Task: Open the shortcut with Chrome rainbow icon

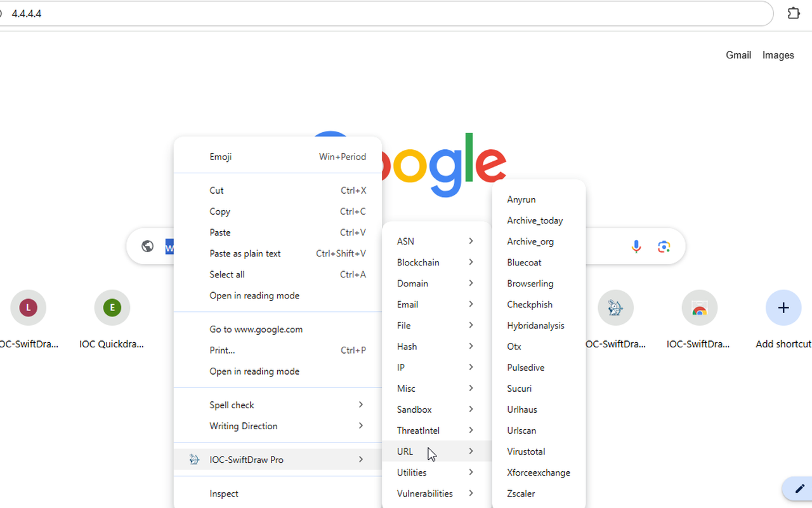Action: (x=699, y=308)
